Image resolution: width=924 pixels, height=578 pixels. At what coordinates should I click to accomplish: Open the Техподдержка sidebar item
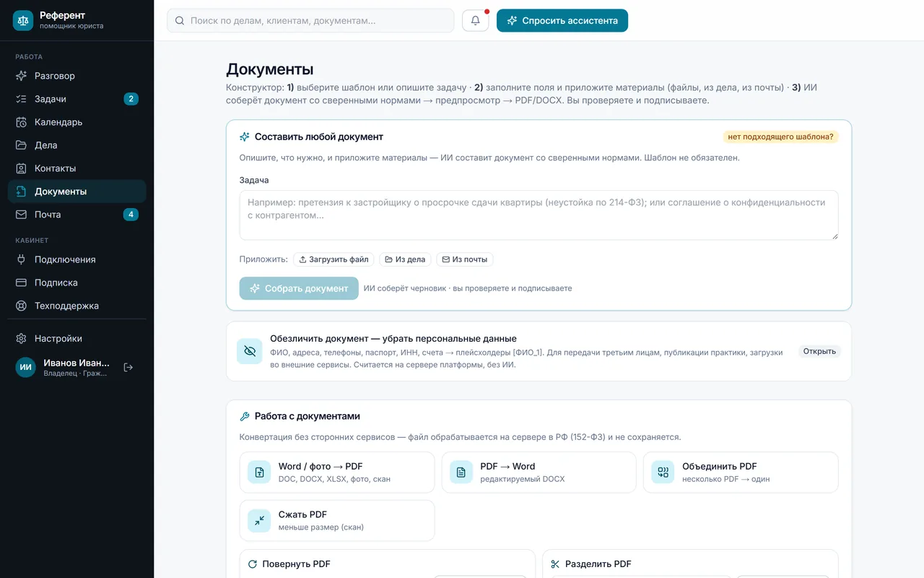click(x=77, y=306)
